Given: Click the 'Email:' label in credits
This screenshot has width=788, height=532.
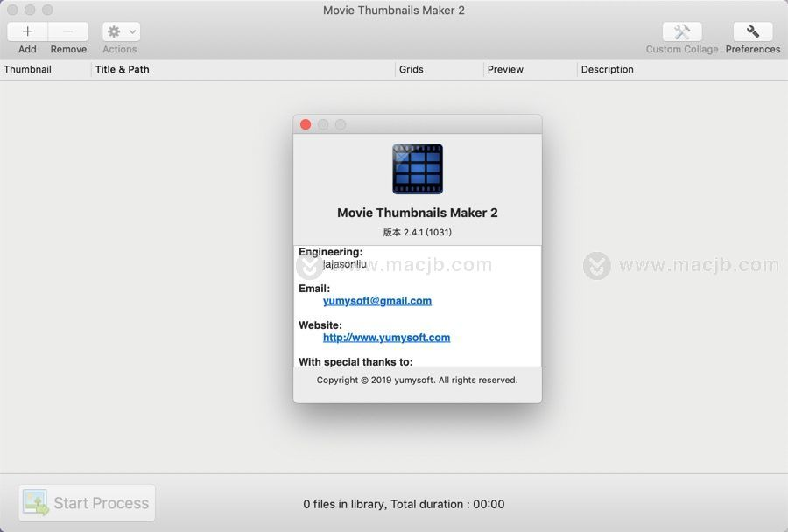Looking at the screenshot, I should (x=314, y=289).
